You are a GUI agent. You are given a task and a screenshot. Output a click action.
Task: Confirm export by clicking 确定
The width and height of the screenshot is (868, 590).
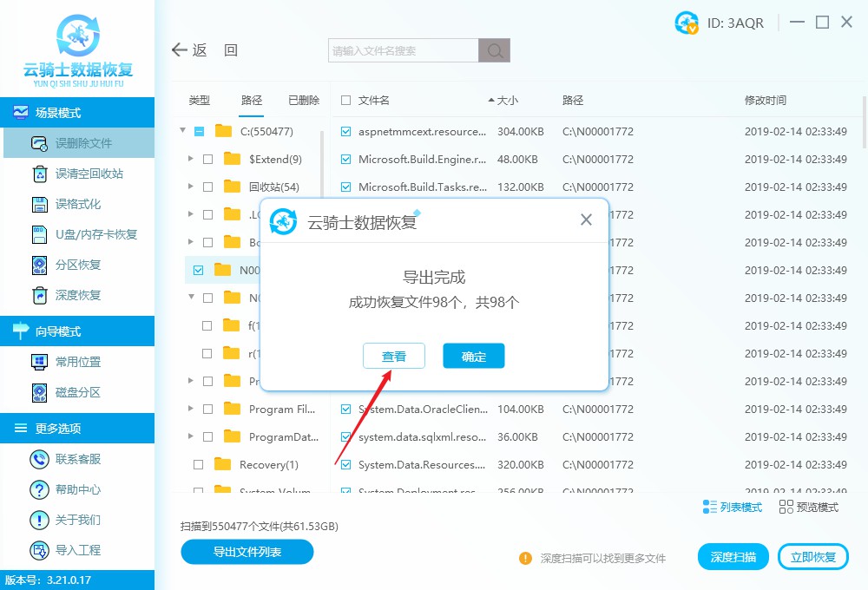473,356
